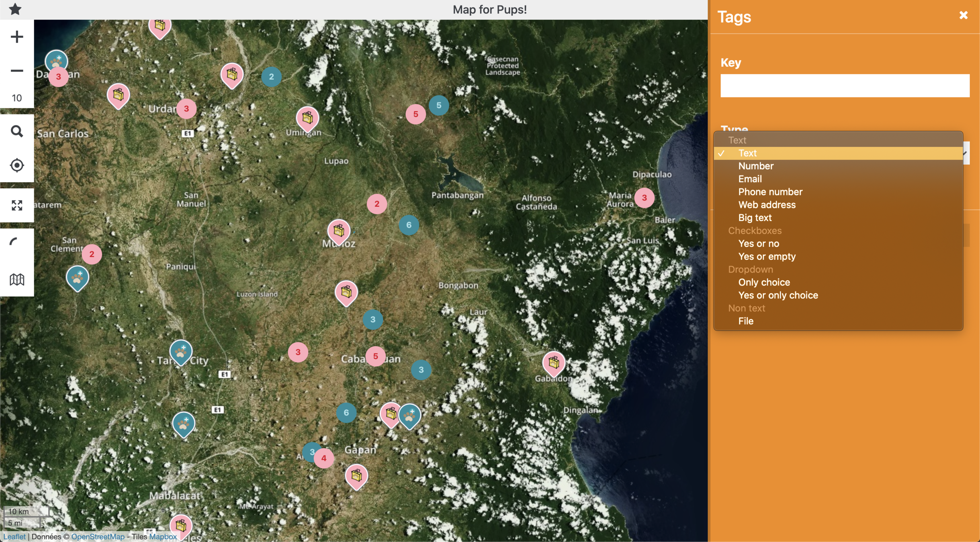The height and width of the screenshot is (542, 980).
Task: Click the Key input field
Action: coord(845,86)
